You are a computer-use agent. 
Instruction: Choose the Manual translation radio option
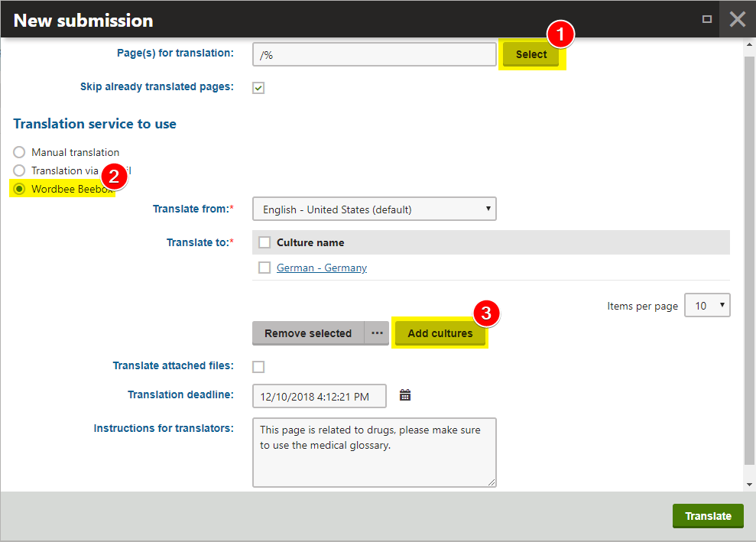(19, 152)
